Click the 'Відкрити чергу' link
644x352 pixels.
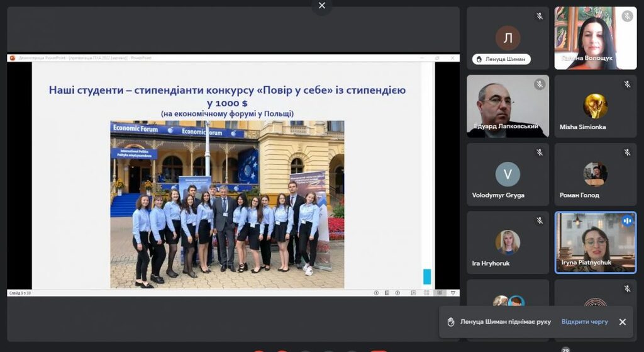pos(584,322)
